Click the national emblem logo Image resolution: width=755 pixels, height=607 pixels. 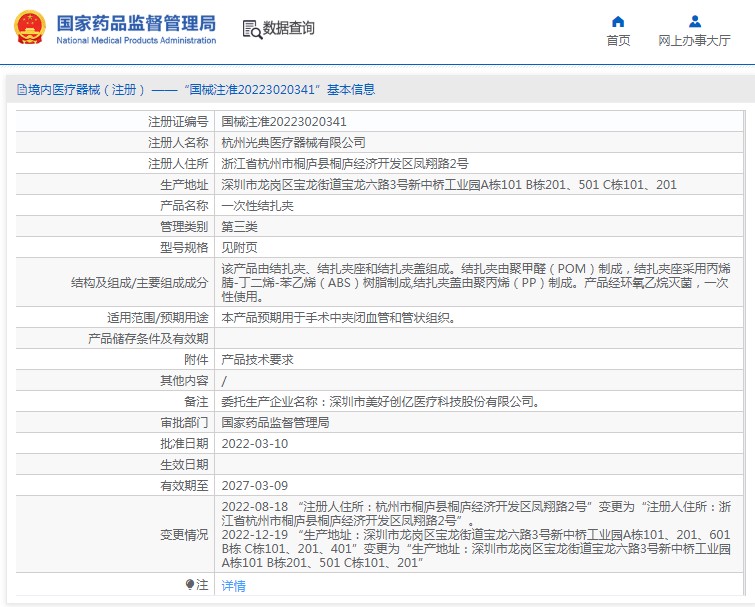click(30, 27)
